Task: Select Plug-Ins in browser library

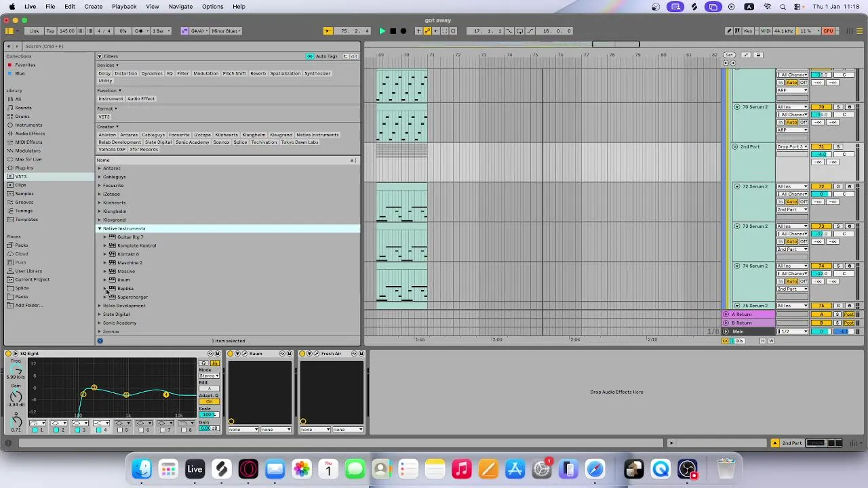Action: pos(24,168)
